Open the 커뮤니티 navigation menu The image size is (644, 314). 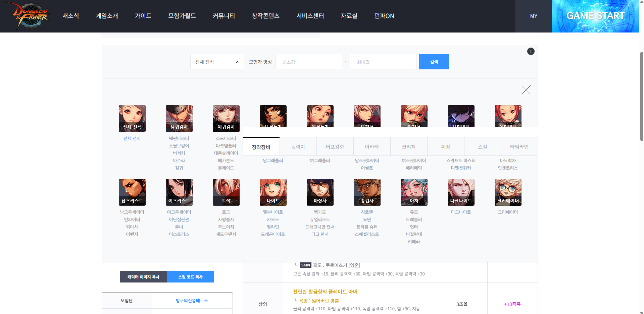coord(224,16)
